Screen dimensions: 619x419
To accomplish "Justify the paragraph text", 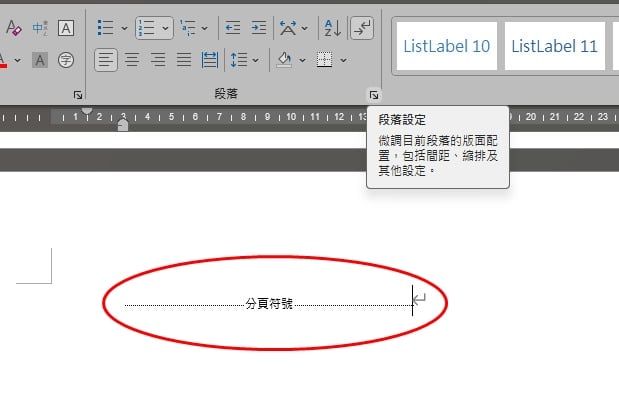I will (x=184, y=60).
